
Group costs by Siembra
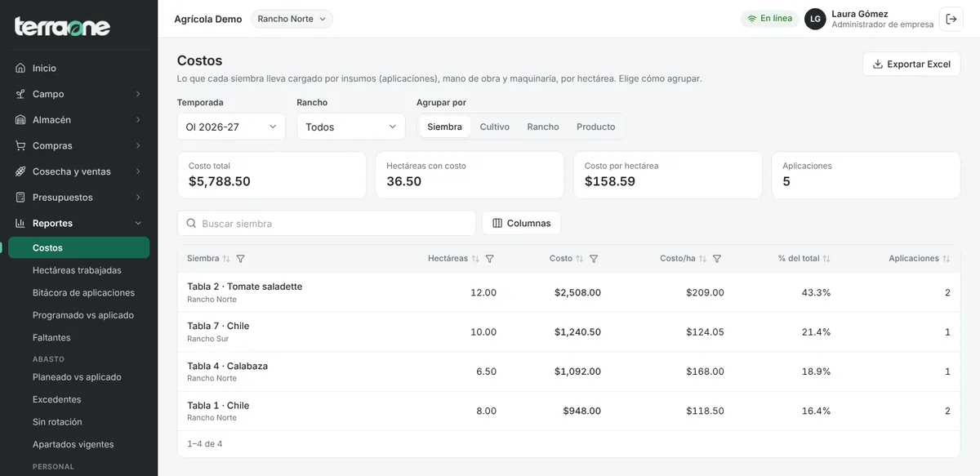click(444, 127)
